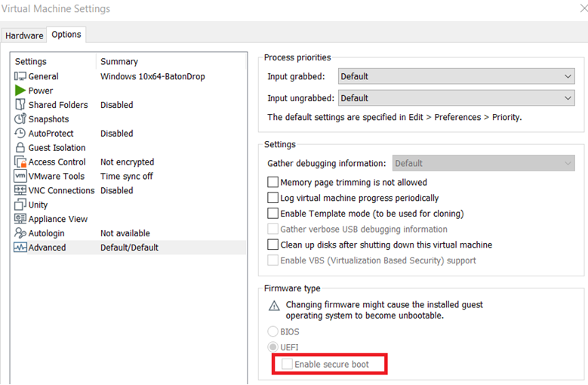
Task: Select Appliance View setting
Action: (x=128, y=219)
